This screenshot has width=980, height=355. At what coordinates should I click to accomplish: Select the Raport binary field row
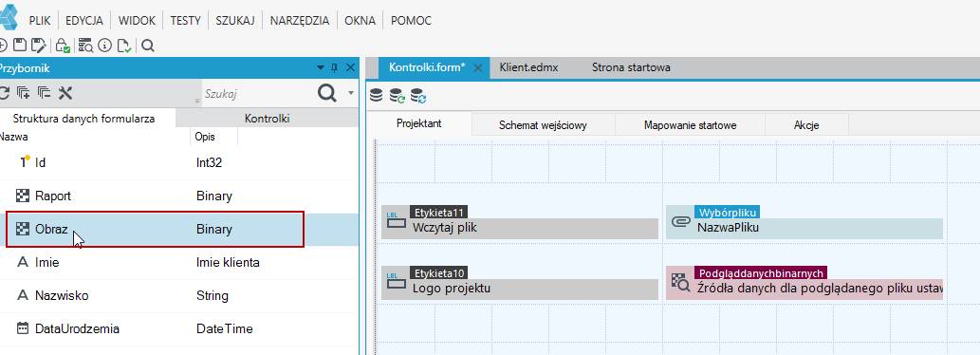tap(179, 196)
